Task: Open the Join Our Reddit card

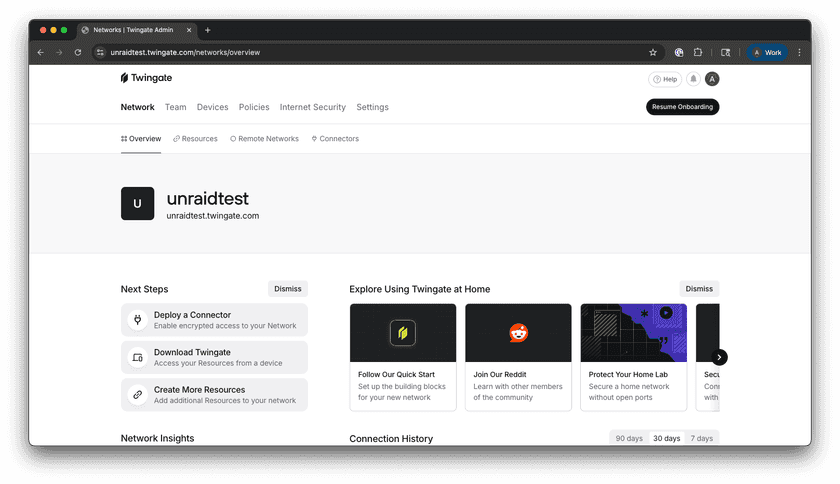Action: coord(518,357)
